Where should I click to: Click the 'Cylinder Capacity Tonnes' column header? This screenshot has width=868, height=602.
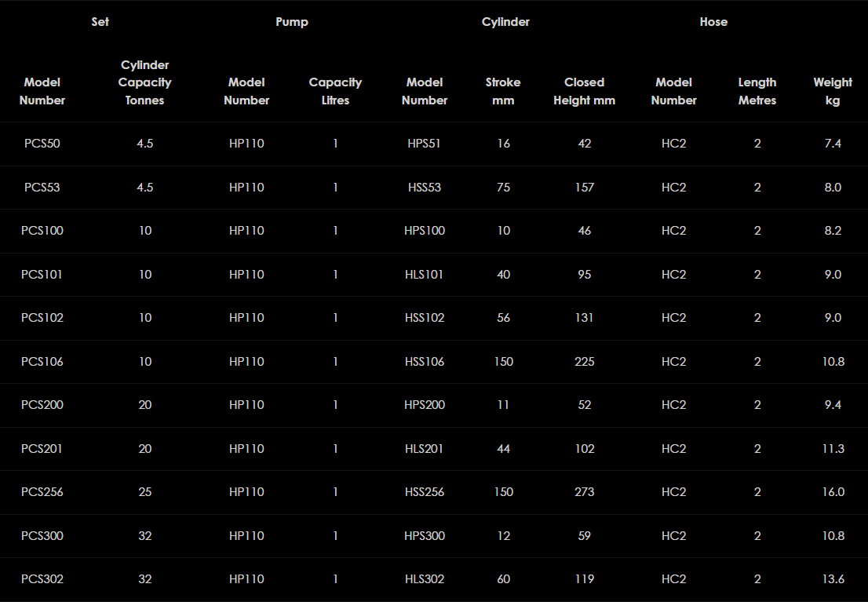click(144, 82)
